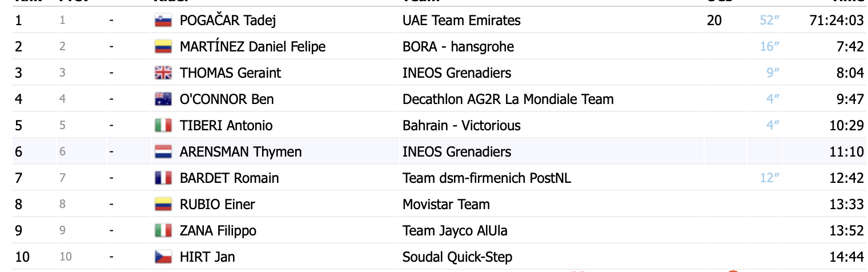Viewport: 868px width, 272px height.
Task: Select rider ZANA Filippo
Action: click(x=218, y=231)
